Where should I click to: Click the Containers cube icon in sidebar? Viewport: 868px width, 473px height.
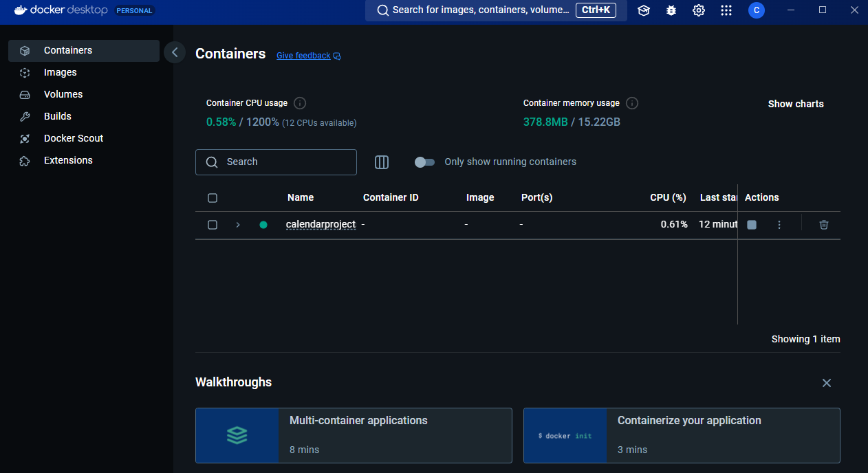tap(25, 50)
